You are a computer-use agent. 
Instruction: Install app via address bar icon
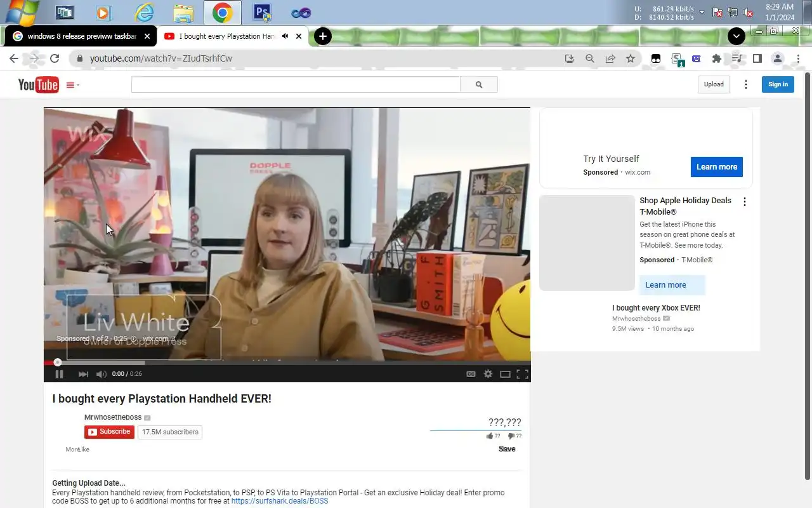point(570,58)
